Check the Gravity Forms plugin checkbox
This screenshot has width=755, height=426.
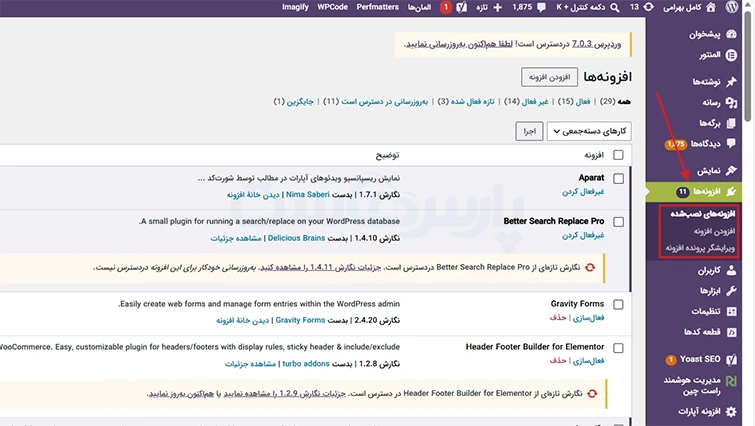pyautogui.click(x=618, y=305)
